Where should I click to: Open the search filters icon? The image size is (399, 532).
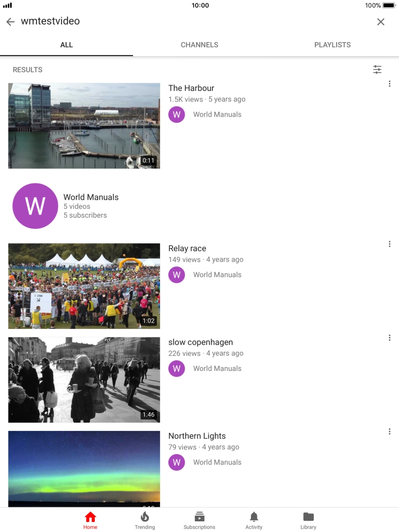pos(377,70)
